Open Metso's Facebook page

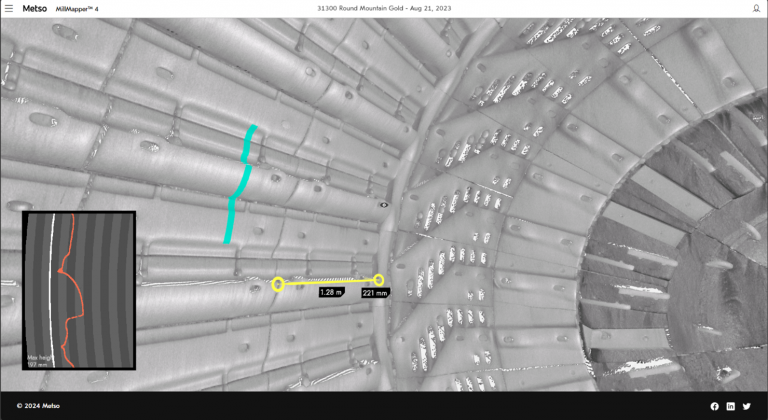coord(714,406)
